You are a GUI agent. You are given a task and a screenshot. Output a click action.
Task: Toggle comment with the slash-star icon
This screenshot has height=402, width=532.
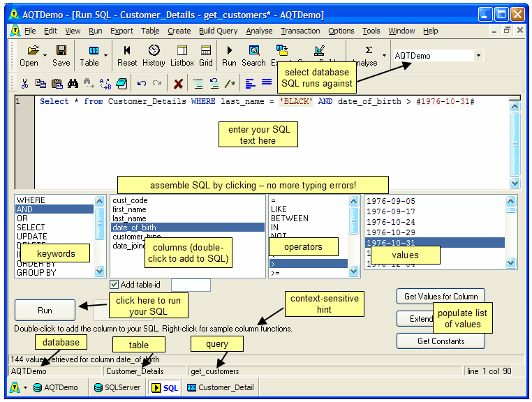(x=230, y=84)
